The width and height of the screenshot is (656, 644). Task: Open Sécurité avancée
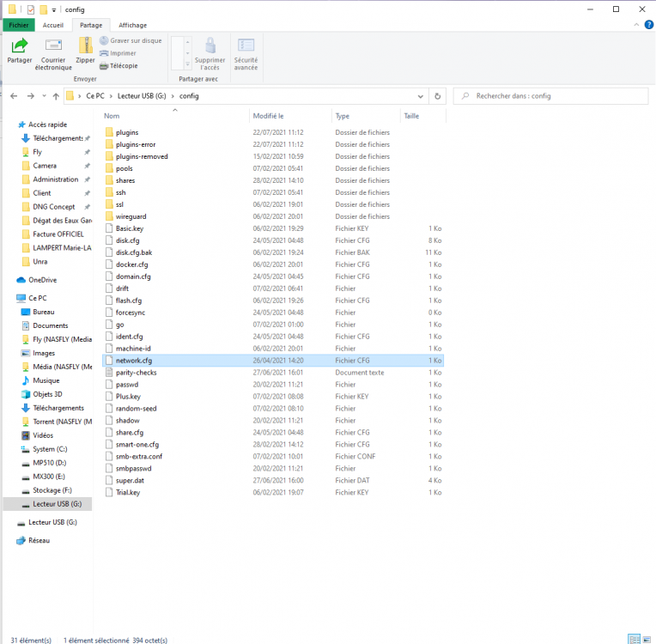tap(246, 53)
